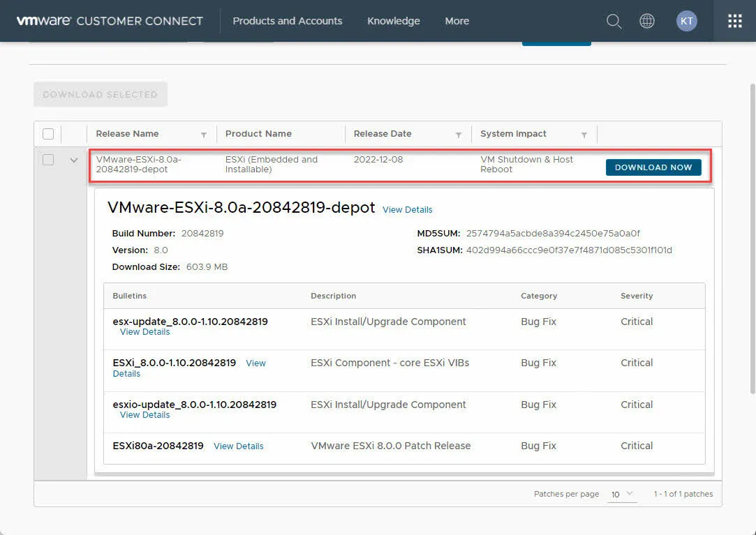Select the Knowledge menu item

(x=393, y=21)
